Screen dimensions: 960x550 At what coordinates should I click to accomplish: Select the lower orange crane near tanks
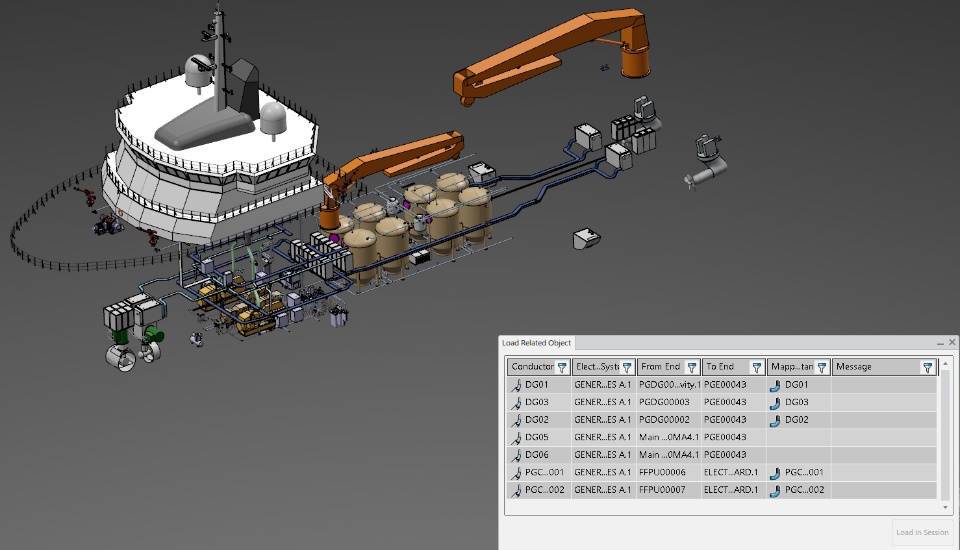point(392,162)
